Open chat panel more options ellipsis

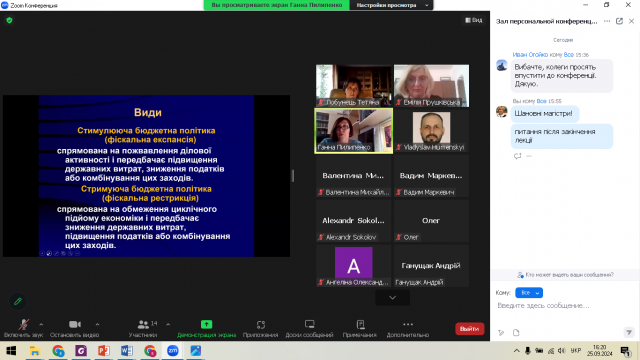click(x=607, y=21)
